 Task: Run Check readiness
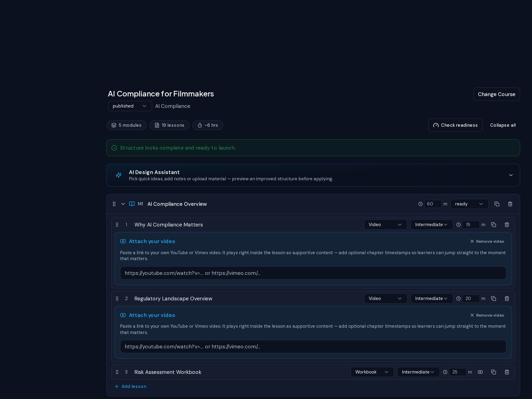click(x=456, y=125)
